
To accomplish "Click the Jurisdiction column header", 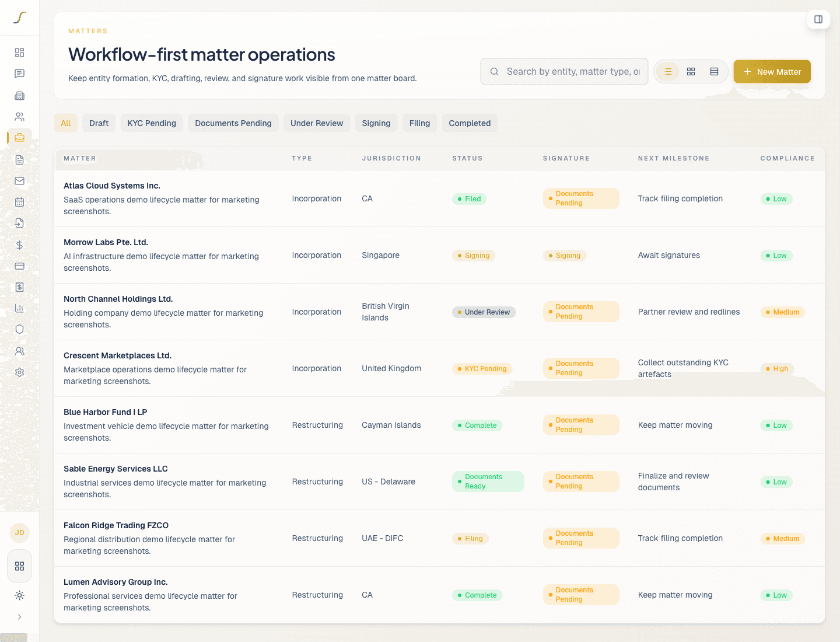I will click(391, 158).
